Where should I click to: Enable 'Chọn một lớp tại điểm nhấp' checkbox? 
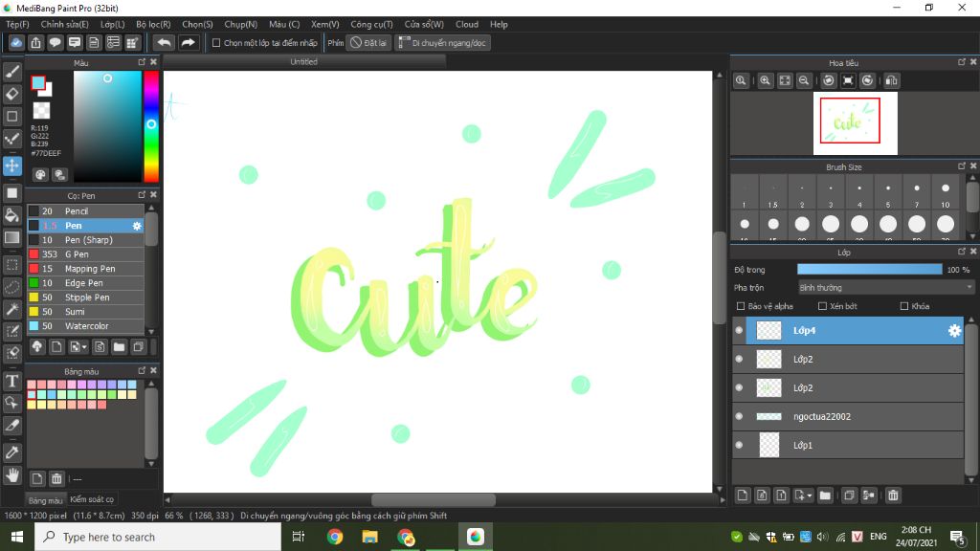[x=216, y=43]
